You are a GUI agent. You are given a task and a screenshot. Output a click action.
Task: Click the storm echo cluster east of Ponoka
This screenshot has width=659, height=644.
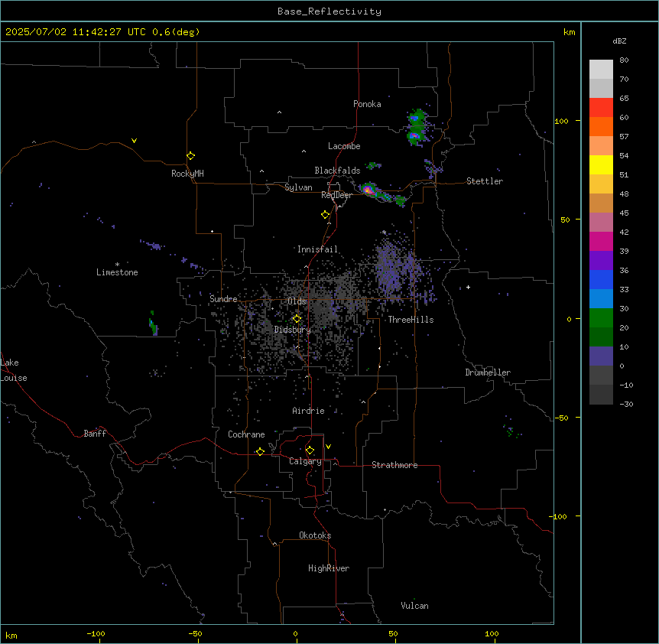(x=416, y=128)
